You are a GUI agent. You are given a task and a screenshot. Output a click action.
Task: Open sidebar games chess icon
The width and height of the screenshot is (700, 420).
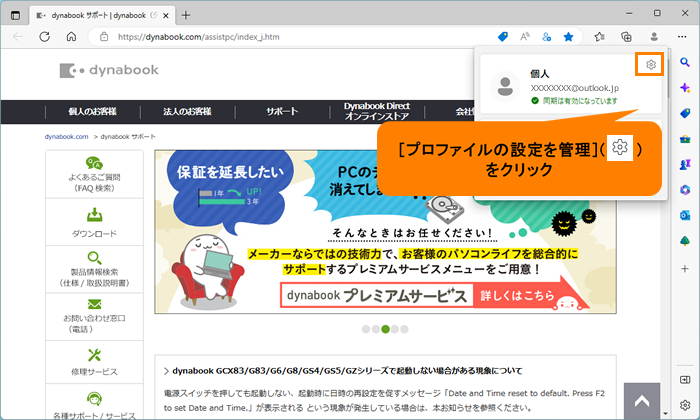(x=685, y=165)
